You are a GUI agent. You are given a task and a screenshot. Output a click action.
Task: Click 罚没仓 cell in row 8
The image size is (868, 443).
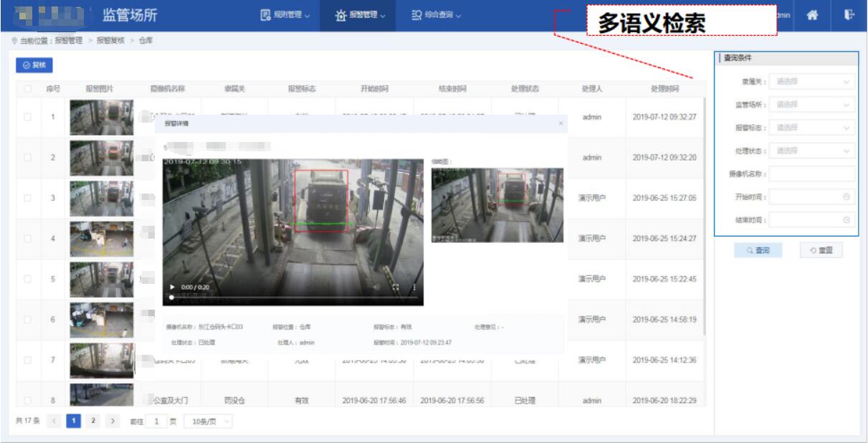pyautogui.click(x=235, y=401)
